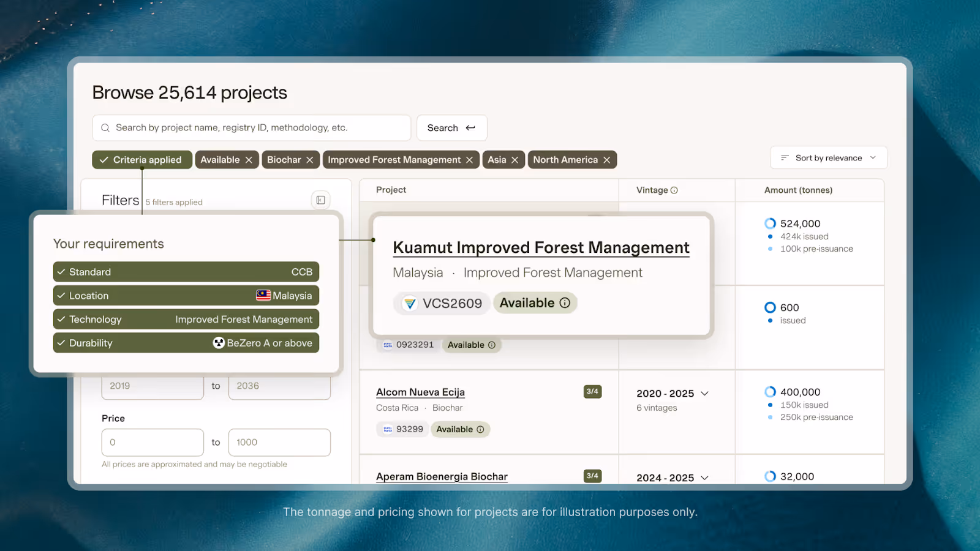Click the 'Browse 25,614 projects' heading
Screen dimensions: 980x551
189,93
